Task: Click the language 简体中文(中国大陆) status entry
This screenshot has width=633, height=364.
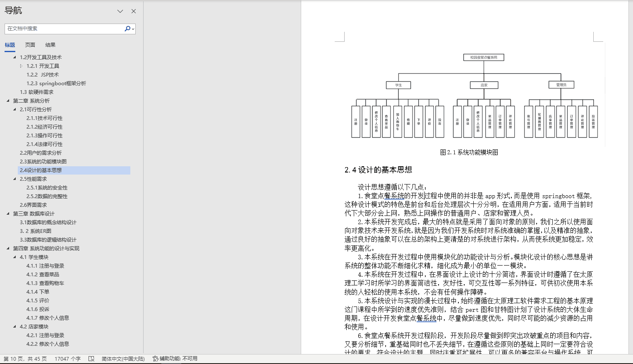Action: [123, 359]
